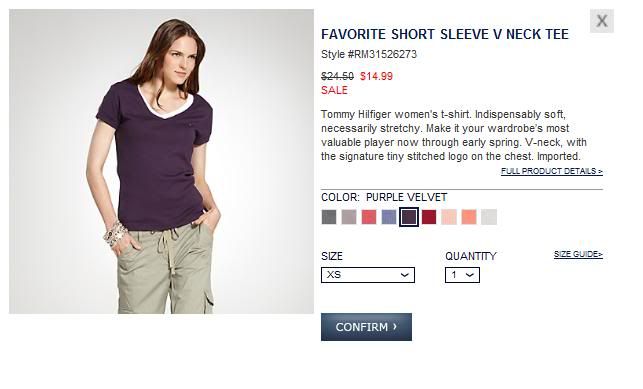Pick the pale peach pink swatch
This screenshot has height=389, width=643.
(449, 217)
